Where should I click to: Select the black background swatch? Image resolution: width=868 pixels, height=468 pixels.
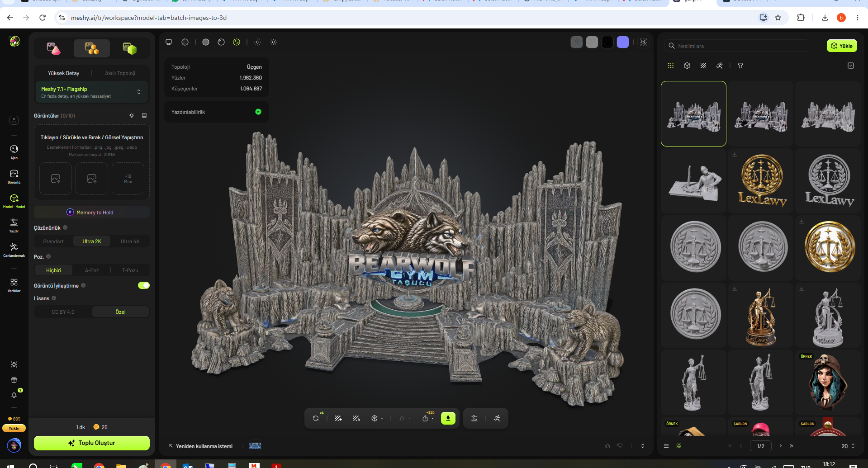pos(607,42)
